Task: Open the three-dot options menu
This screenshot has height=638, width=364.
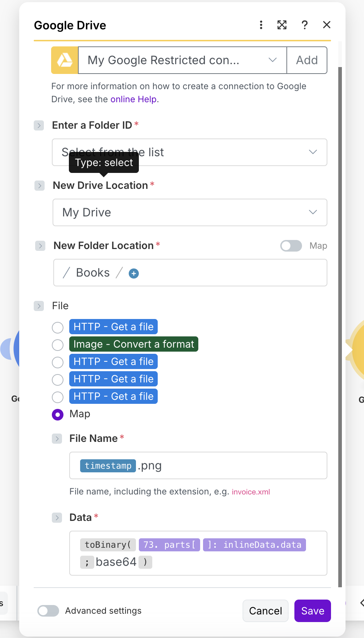Action: point(261,25)
